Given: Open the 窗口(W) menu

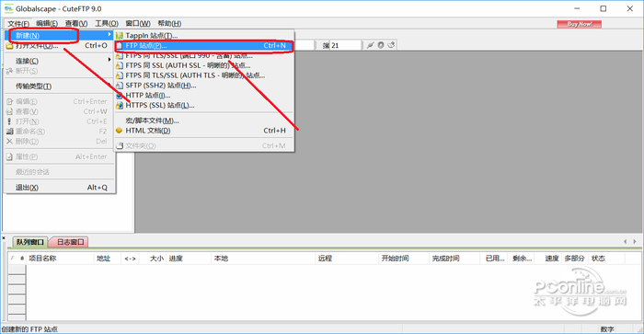Looking at the screenshot, I should pyautogui.click(x=138, y=23).
